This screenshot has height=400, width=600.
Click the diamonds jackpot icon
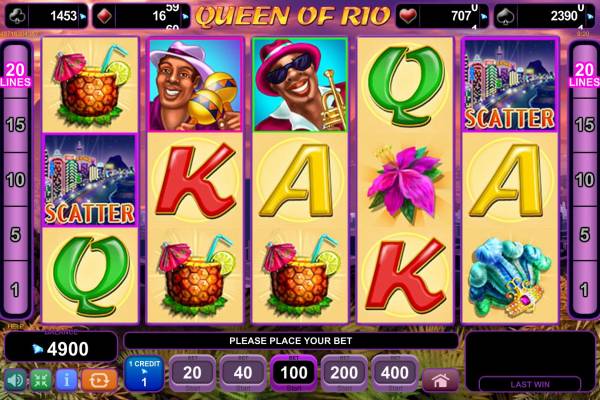[104, 16]
